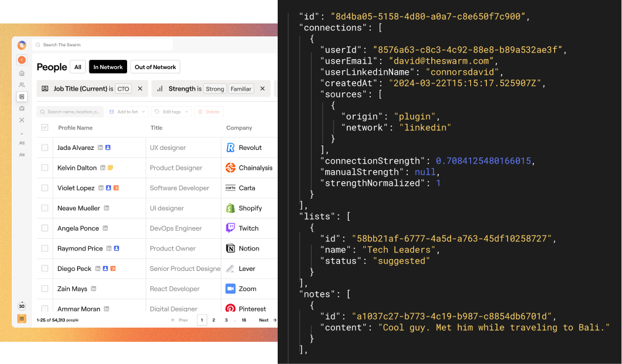The image size is (622, 364).
Task: Open the briefcase companies sidebar icon
Action: pos(22,108)
